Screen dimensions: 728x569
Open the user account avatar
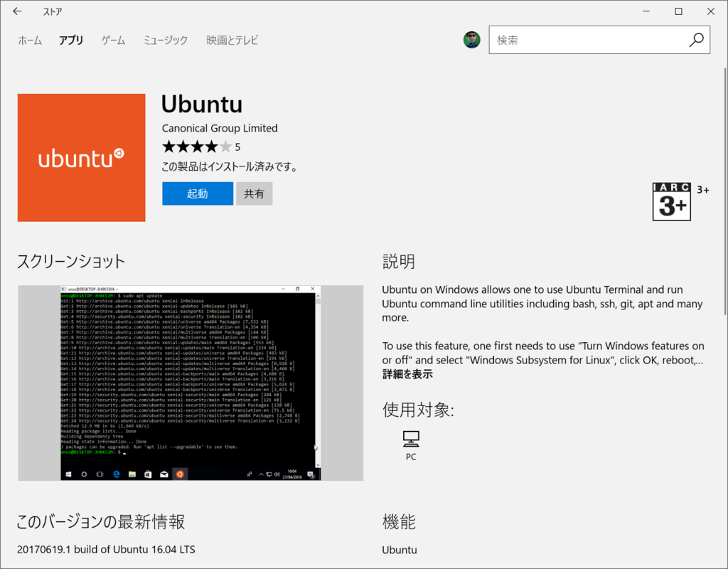point(472,40)
